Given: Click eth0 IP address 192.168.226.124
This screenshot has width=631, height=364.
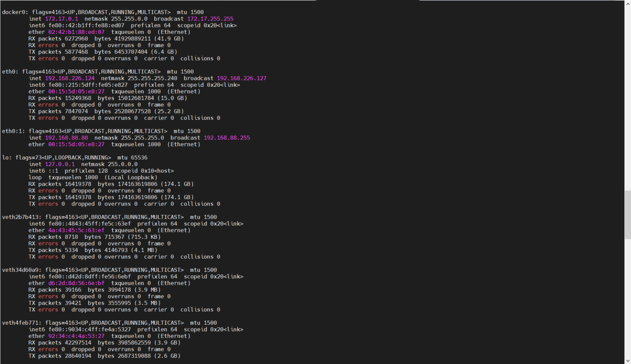Looking at the screenshot, I should (70, 79).
